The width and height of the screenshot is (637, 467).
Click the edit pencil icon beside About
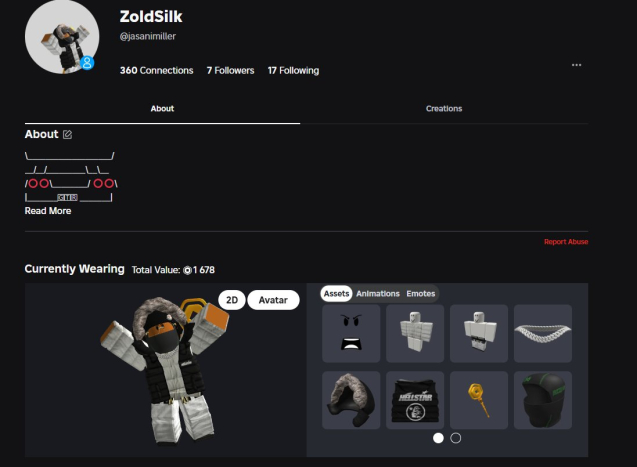coord(67,134)
